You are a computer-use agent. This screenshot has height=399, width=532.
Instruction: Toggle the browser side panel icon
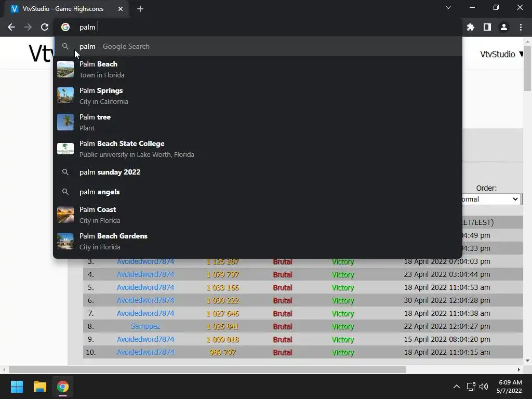click(x=487, y=27)
